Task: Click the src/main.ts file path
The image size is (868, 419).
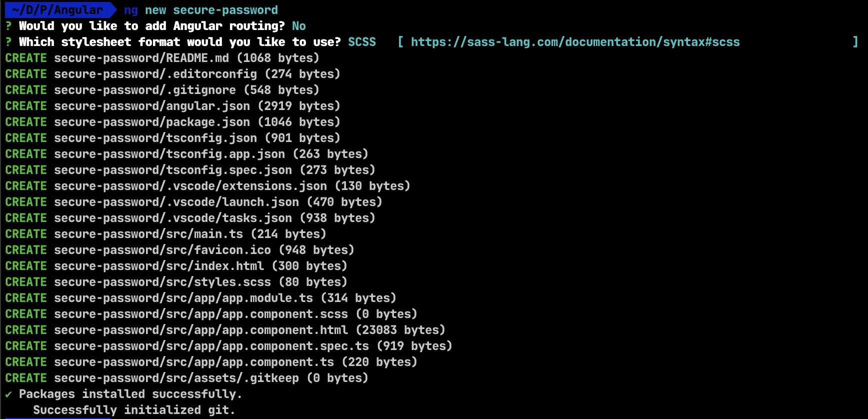Action: pyautogui.click(x=148, y=234)
